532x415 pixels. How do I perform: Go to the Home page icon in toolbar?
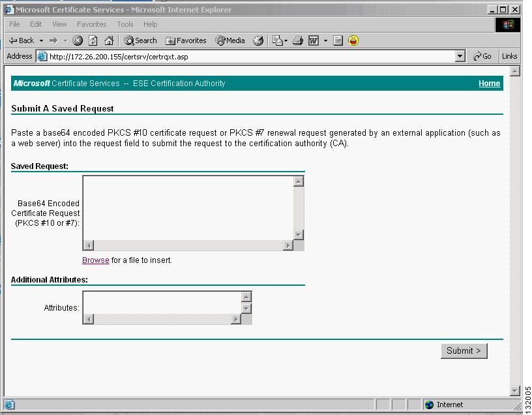[x=109, y=40]
